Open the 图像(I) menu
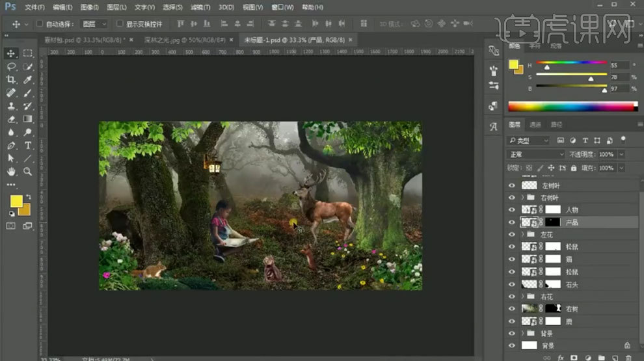The width and height of the screenshot is (644, 361). coord(89,7)
